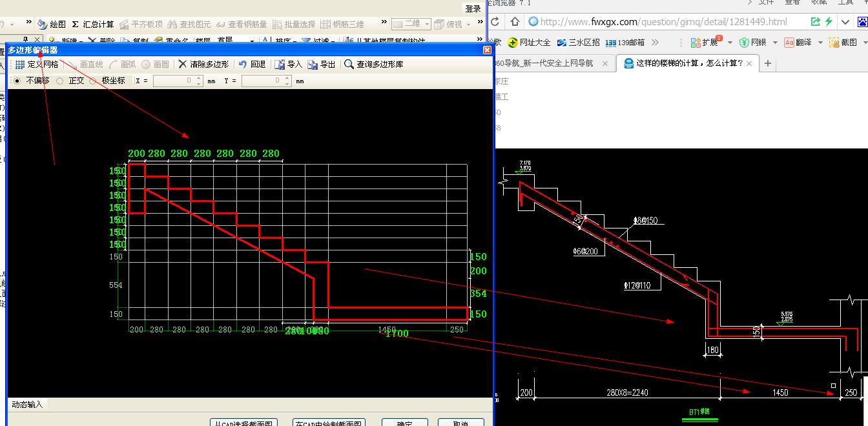The height and width of the screenshot is (426, 868).
Task: Click the green share icon in address bar
Action: coord(816,22)
